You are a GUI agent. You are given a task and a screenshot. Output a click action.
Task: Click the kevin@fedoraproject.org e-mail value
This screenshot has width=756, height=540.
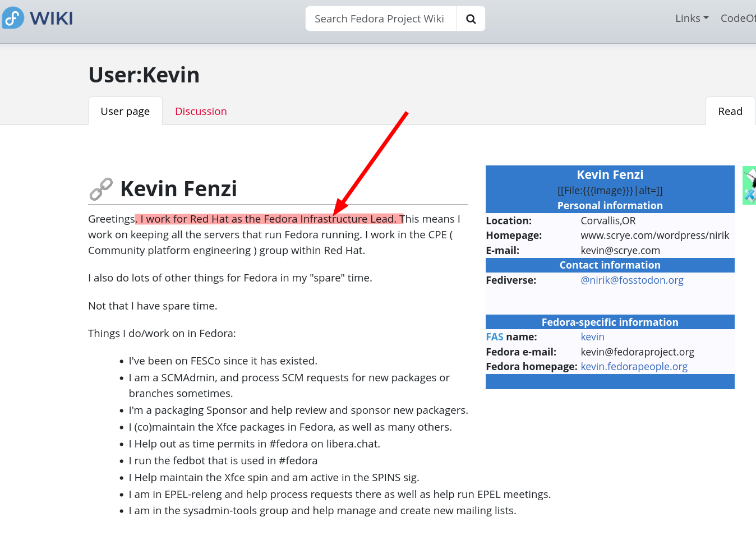638,352
